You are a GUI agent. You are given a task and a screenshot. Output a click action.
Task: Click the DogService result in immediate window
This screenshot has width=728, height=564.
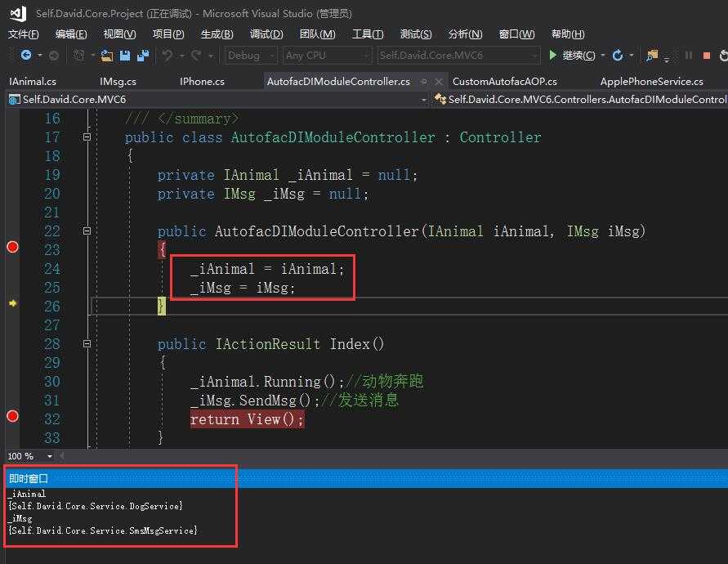96,505
